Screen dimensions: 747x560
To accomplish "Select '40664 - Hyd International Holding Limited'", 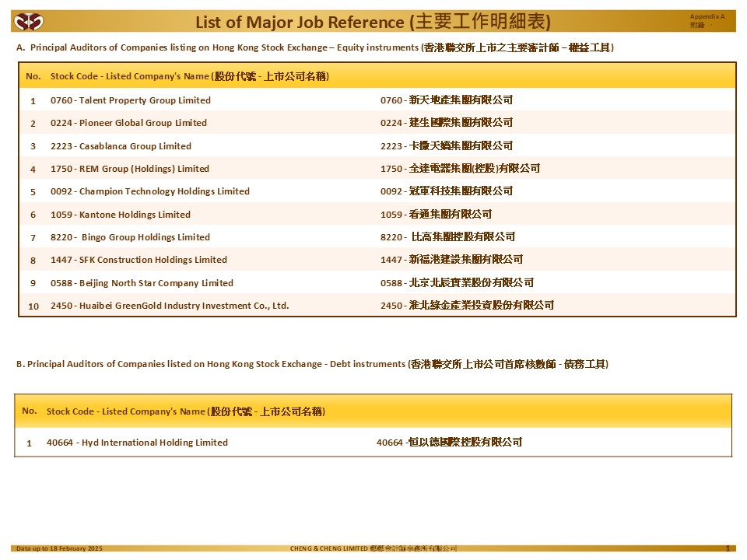I will [x=137, y=443].
